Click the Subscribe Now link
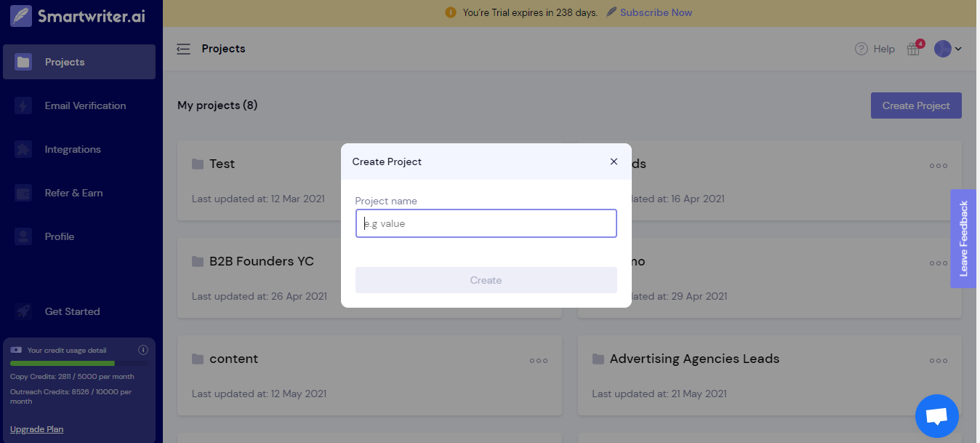 point(656,12)
